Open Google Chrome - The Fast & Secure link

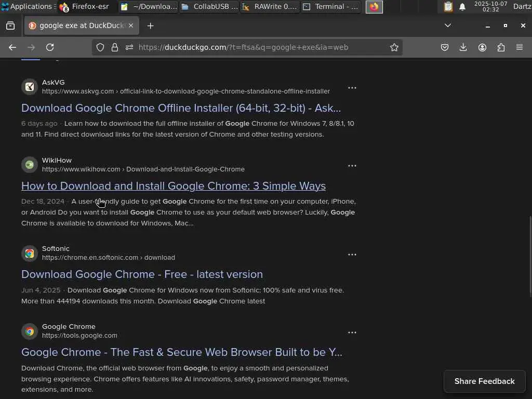pos(181,352)
